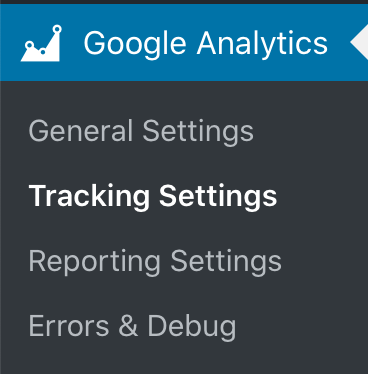Choose the General Settings link

pos(141,131)
